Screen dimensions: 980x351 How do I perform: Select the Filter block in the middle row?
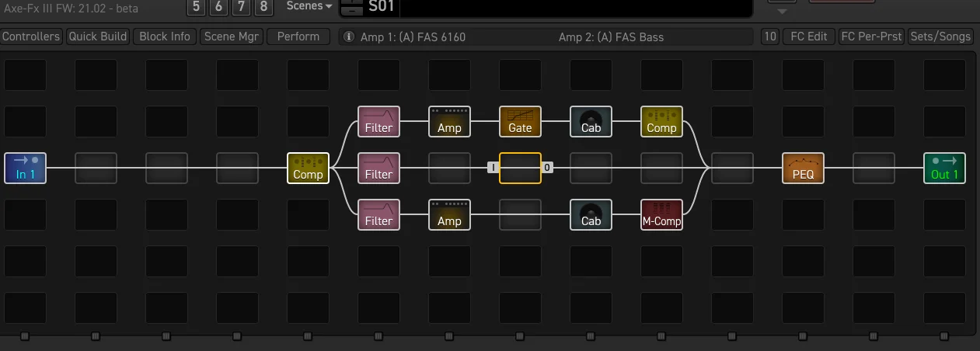coord(378,168)
